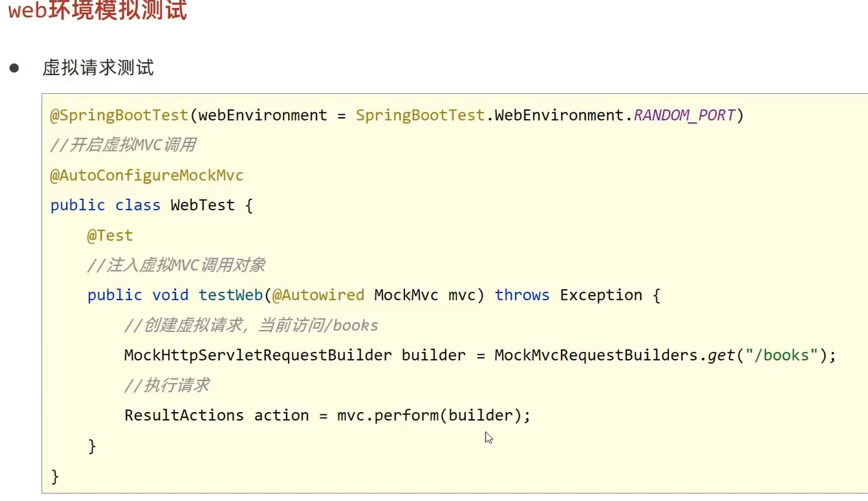
Task: Click the comment 执行请求
Action: click(167, 385)
